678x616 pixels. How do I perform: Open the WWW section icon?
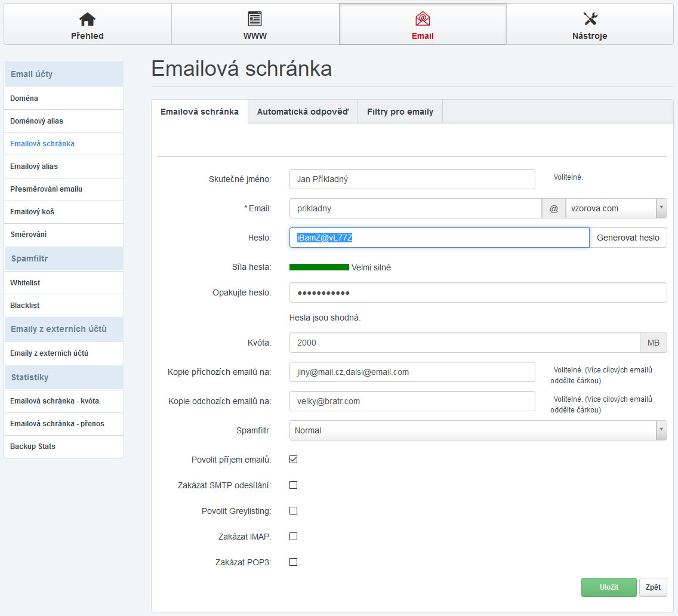click(x=255, y=19)
